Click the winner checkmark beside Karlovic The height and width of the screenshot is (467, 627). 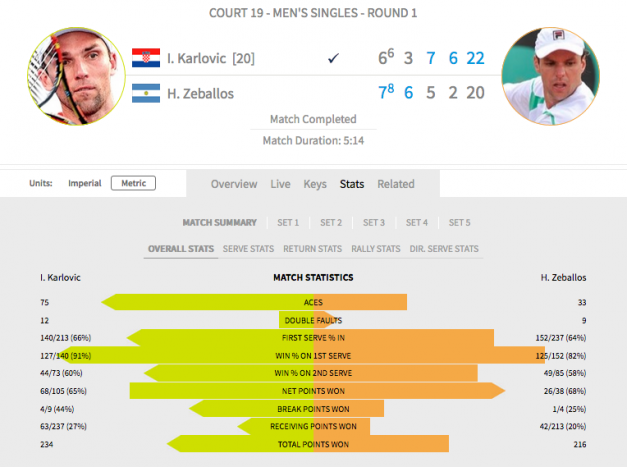coord(333,58)
